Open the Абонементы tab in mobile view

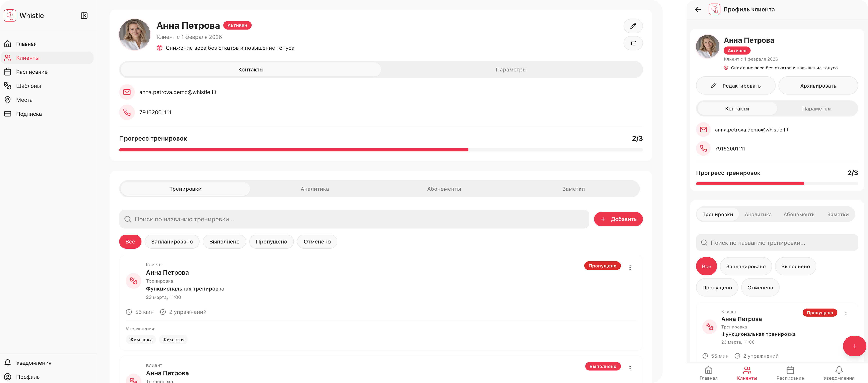point(799,215)
